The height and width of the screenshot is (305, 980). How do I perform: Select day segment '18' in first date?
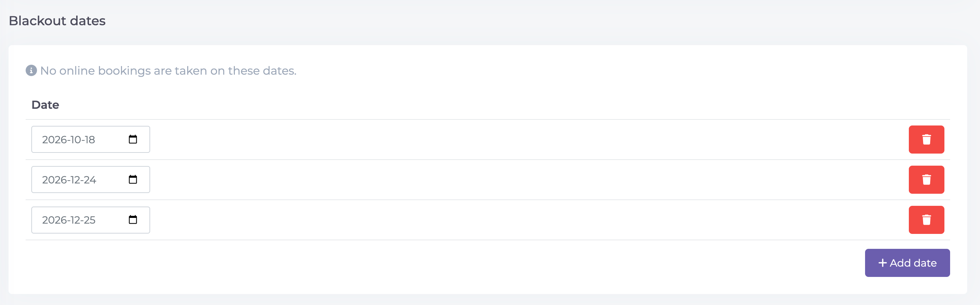coord(90,140)
